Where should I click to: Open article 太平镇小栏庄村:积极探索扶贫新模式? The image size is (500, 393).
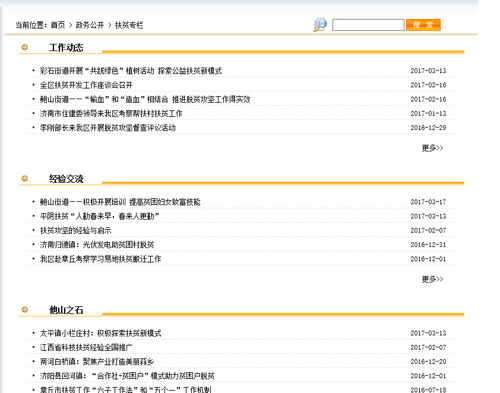100,333
